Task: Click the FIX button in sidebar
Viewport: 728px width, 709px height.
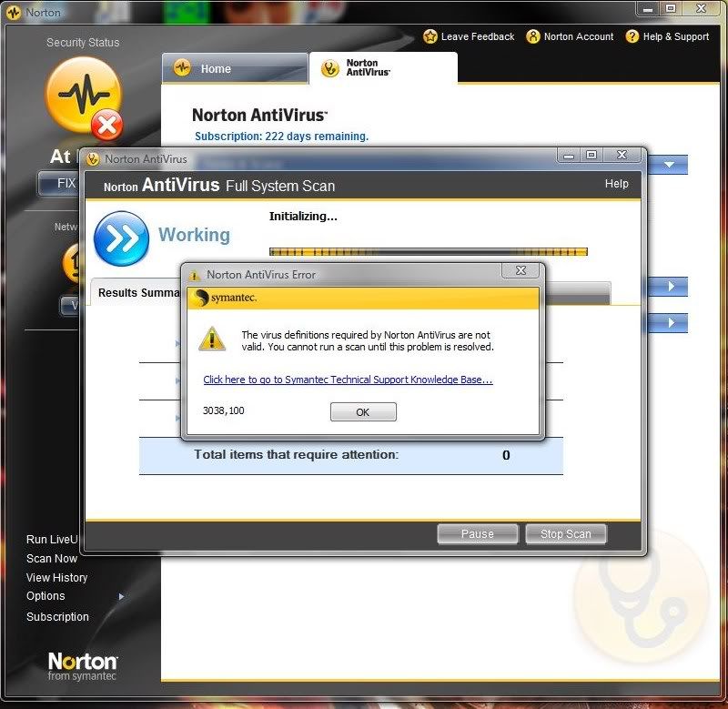Action: 60,183
